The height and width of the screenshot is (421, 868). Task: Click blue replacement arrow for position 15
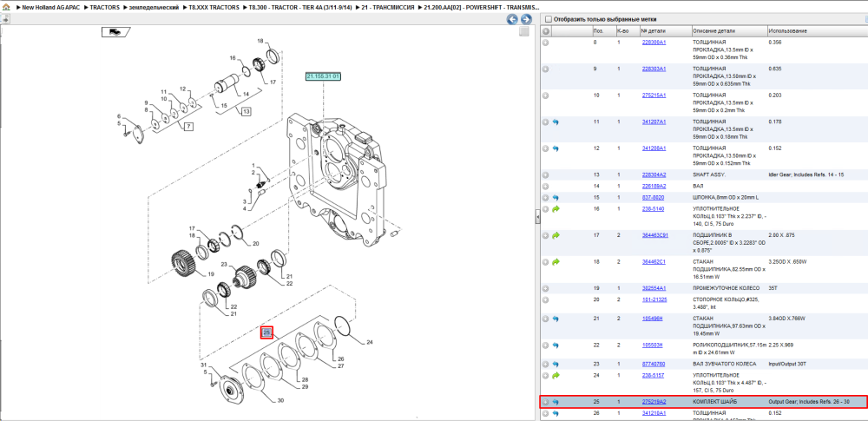coord(556,197)
